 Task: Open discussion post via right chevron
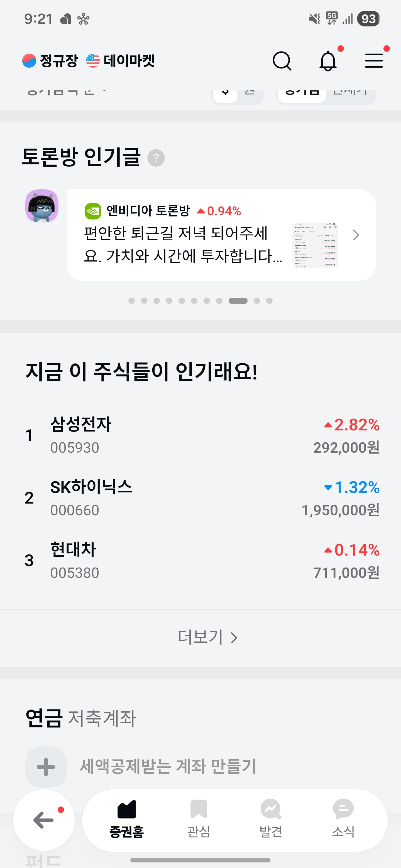click(x=356, y=235)
